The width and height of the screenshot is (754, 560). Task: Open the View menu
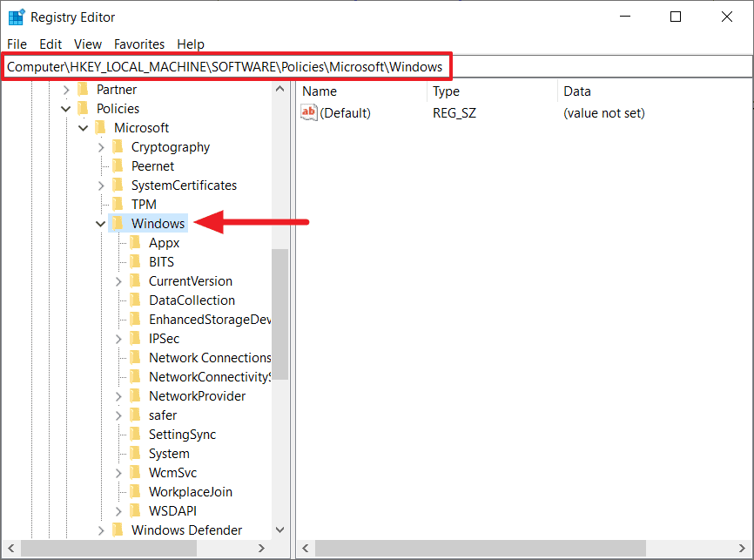(88, 44)
